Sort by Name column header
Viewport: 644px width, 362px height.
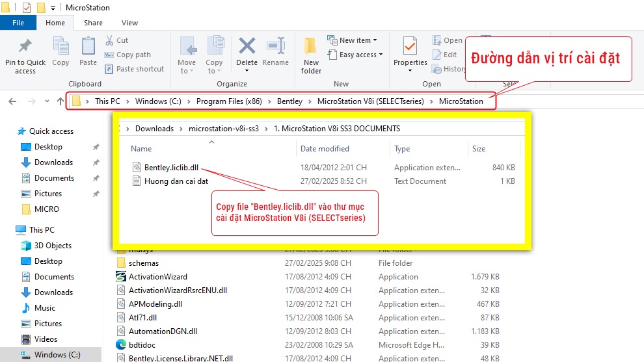click(x=141, y=149)
